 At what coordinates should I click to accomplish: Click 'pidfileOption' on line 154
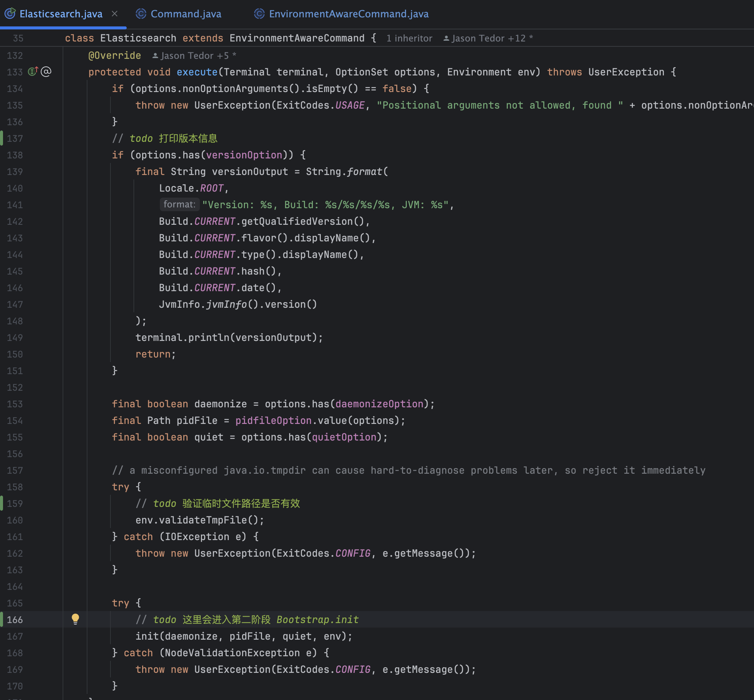tap(273, 421)
